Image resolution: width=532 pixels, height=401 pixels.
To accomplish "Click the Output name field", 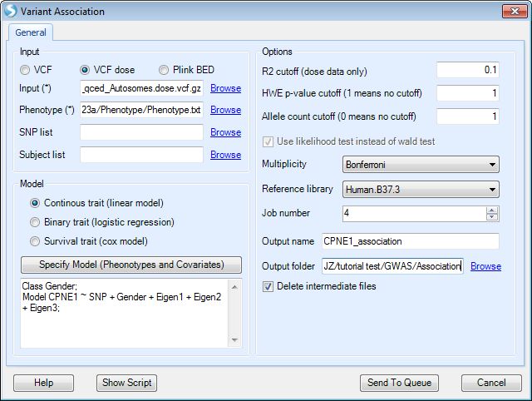I will [411, 241].
